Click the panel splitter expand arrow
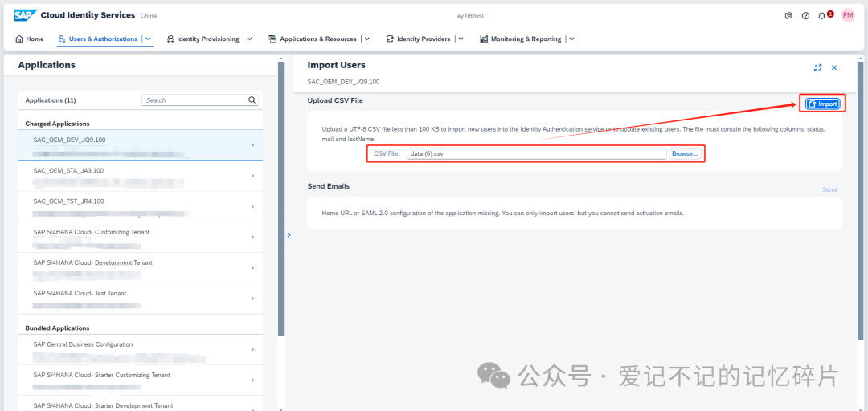Image resolution: width=868 pixels, height=411 pixels. coord(289,235)
